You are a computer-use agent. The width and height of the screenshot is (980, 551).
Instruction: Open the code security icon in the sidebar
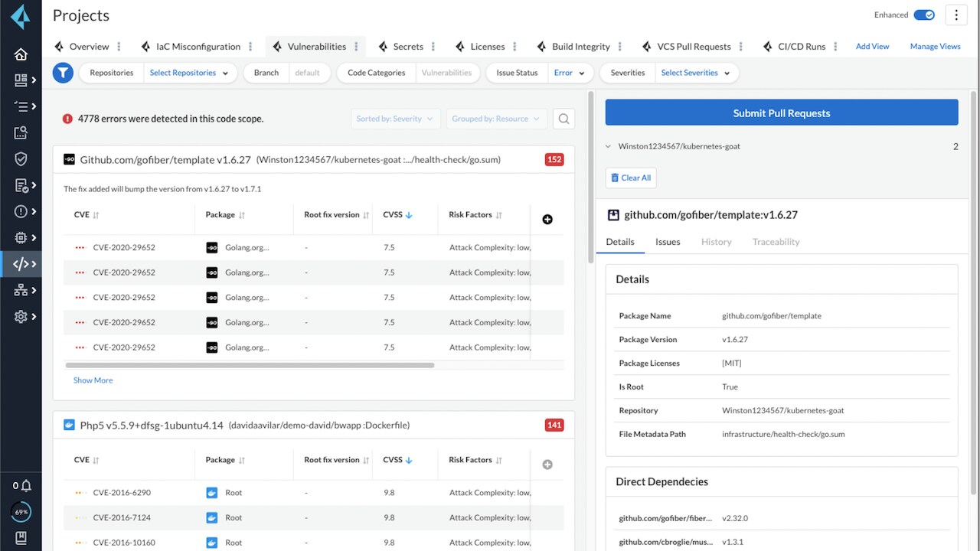point(21,264)
